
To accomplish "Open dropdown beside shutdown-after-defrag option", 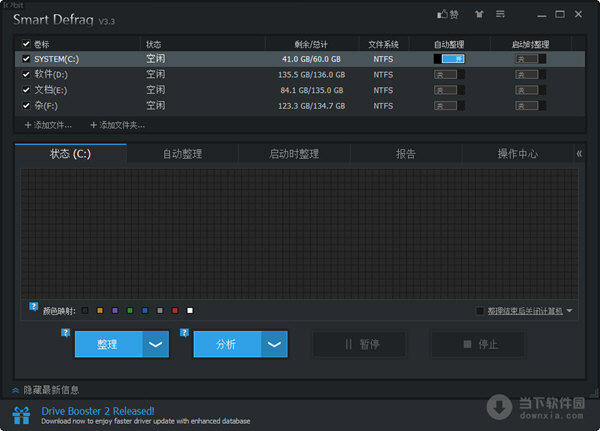I will tap(569, 311).
